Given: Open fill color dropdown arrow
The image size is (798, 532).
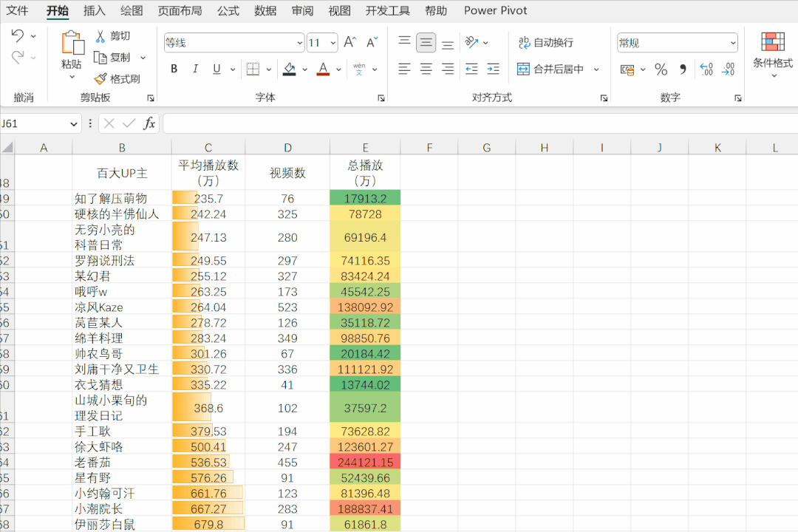Looking at the screenshot, I should click(305, 69).
